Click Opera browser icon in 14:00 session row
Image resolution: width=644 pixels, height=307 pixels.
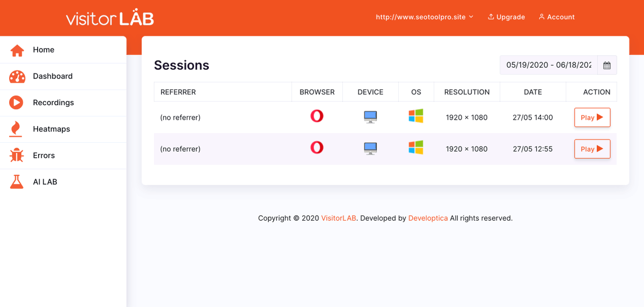point(317,116)
